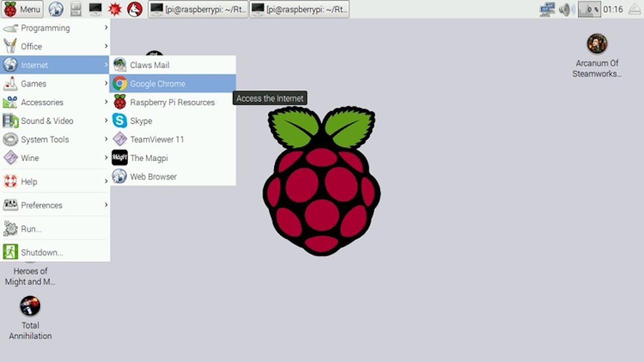Select Total Annihilation desktop shortcut
This screenshot has width=644, height=362.
[30, 317]
